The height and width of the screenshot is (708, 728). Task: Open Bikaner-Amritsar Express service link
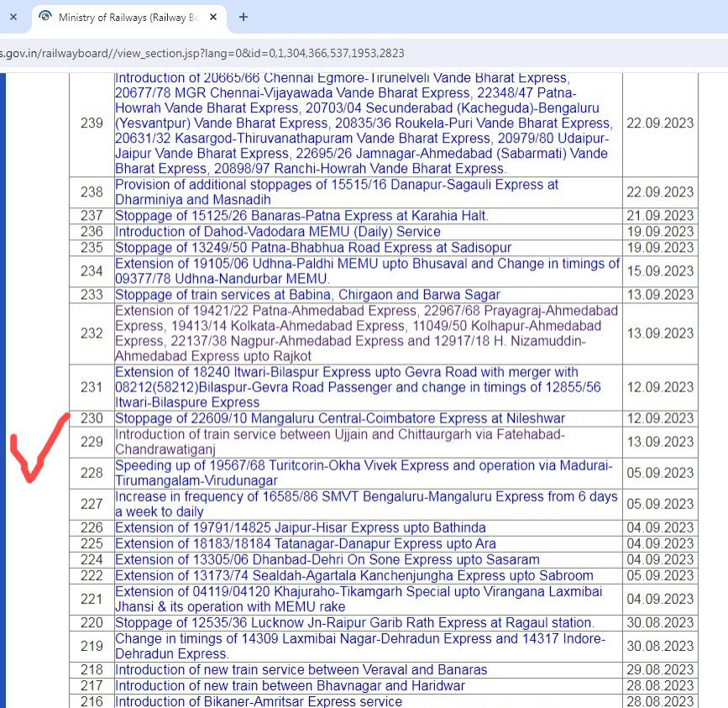tap(259, 701)
